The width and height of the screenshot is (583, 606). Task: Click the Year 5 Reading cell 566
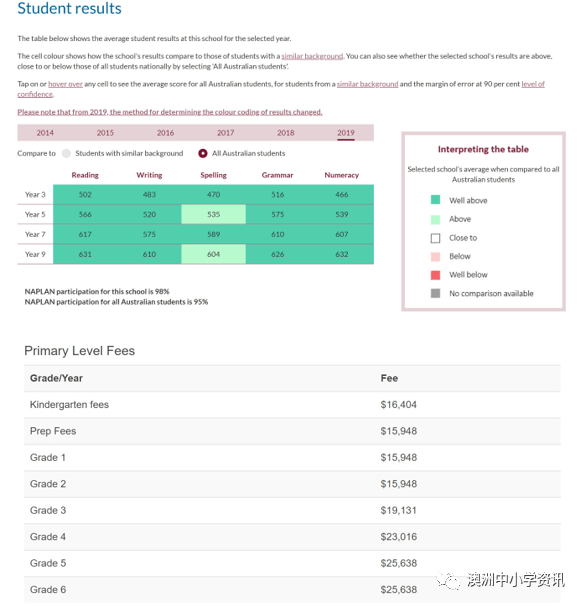tap(85, 214)
